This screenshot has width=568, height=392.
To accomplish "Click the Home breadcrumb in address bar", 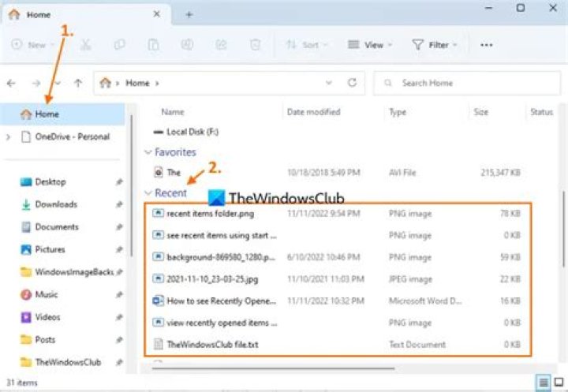I will (137, 83).
